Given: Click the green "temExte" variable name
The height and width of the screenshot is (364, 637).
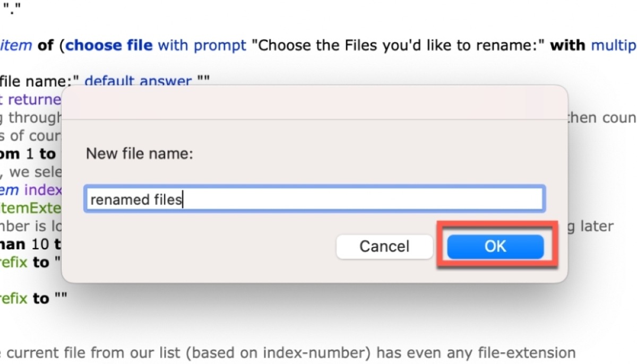Looking at the screenshot, I should tap(29, 207).
